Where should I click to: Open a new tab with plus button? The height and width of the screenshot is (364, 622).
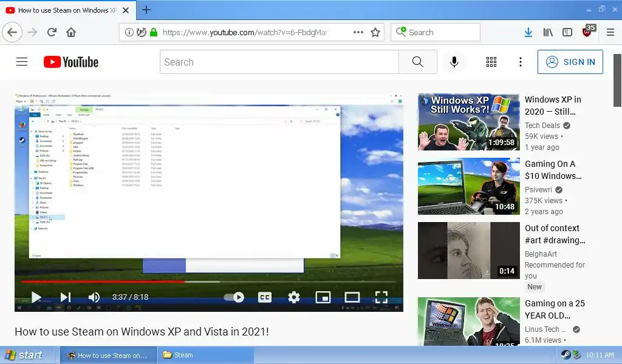(146, 10)
